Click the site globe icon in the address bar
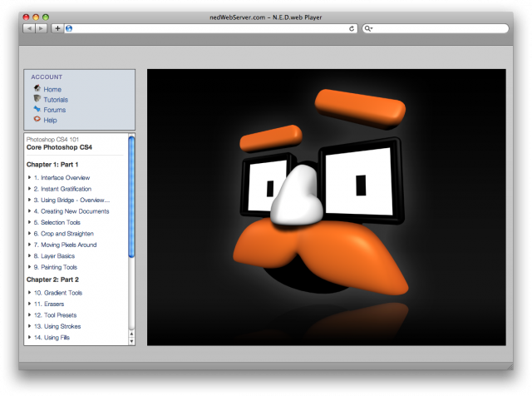The image size is (532, 396). [69, 28]
